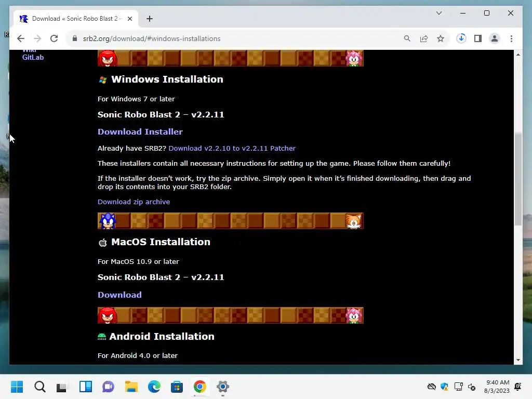Click the MacOS Download link

click(119, 295)
